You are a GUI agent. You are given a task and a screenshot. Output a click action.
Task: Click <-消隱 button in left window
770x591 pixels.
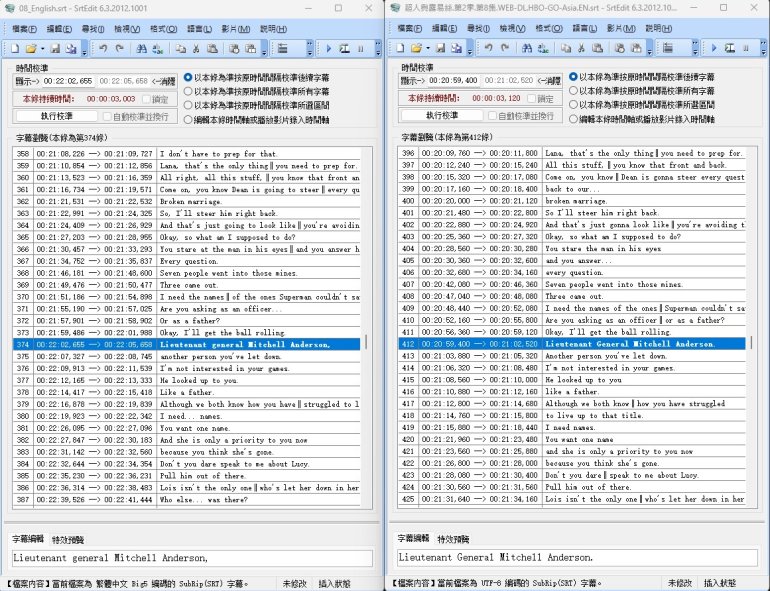pos(164,81)
